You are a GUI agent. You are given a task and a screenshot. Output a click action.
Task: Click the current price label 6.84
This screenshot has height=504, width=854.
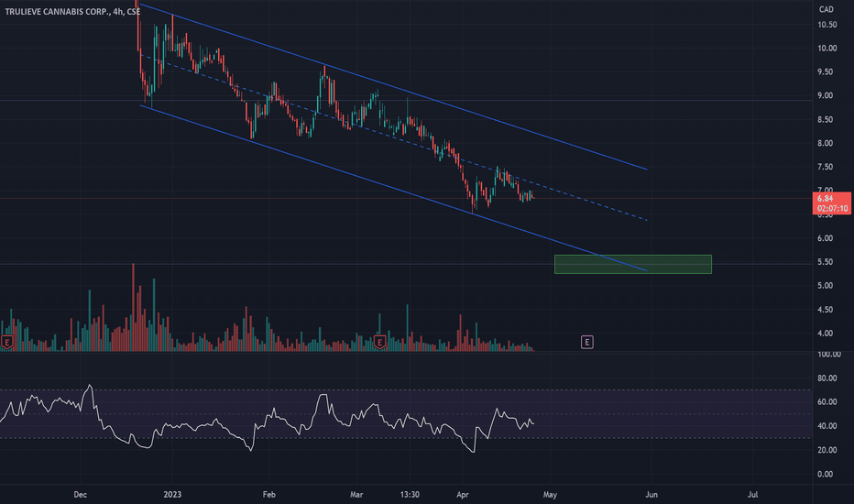[825, 199]
